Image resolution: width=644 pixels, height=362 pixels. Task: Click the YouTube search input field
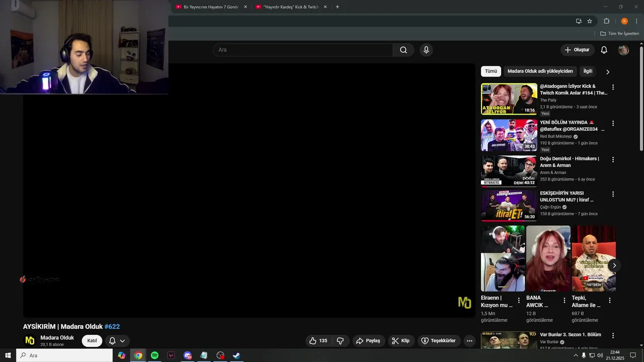pos(303,50)
